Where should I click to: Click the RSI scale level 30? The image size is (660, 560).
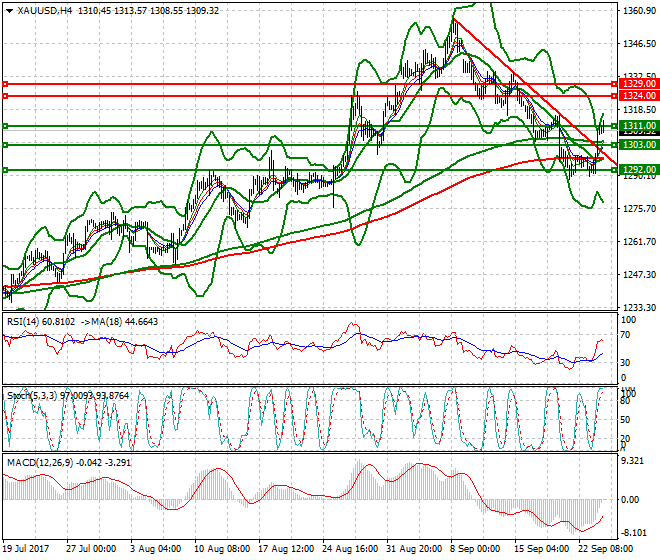click(626, 362)
